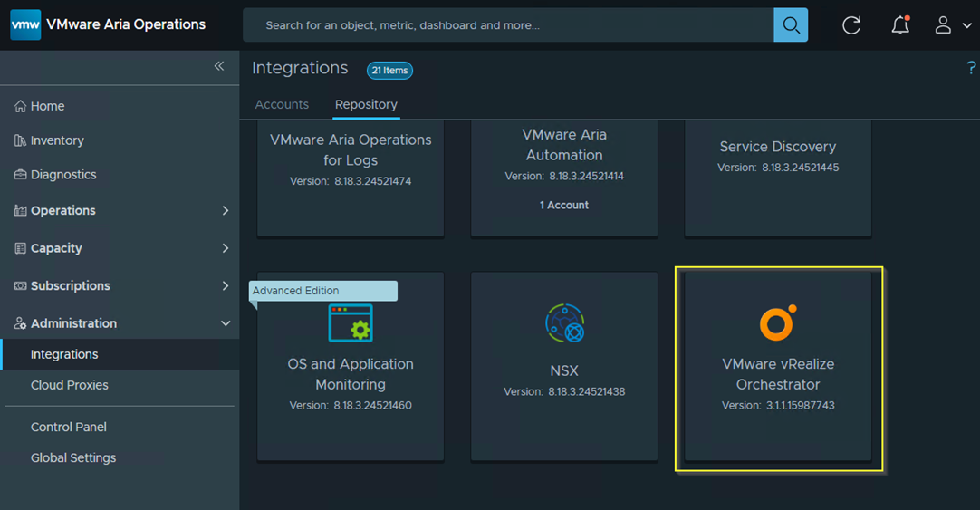This screenshot has width=980, height=510.
Task: Click VMware vRealize Orchestrator title
Action: [778, 374]
